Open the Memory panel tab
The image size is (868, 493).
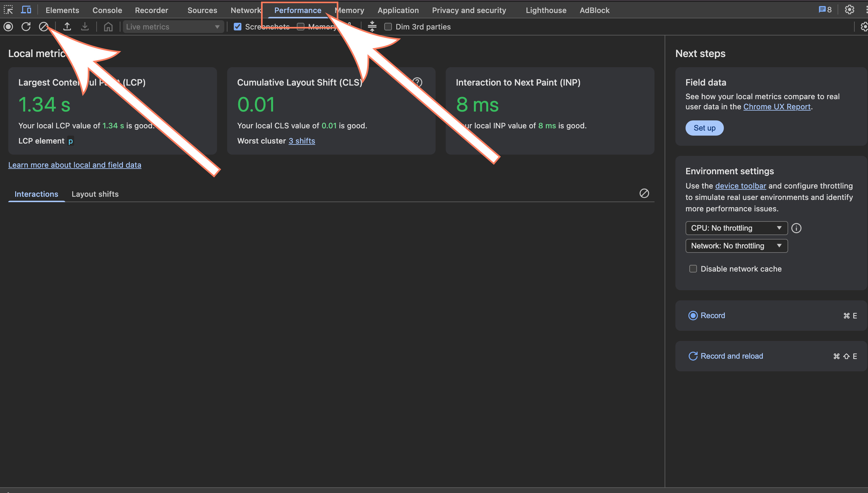click(x=349, y=10)
